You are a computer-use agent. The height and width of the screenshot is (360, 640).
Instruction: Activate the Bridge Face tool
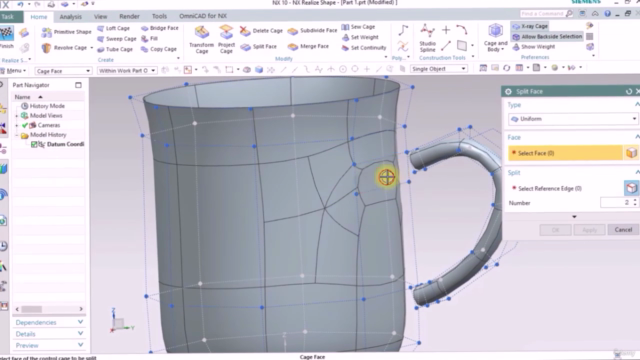pos(160,28)
